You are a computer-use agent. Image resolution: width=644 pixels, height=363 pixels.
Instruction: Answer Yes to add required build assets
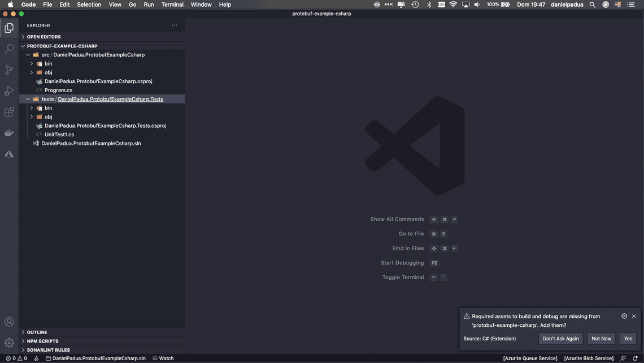click(x=628, y=338)
